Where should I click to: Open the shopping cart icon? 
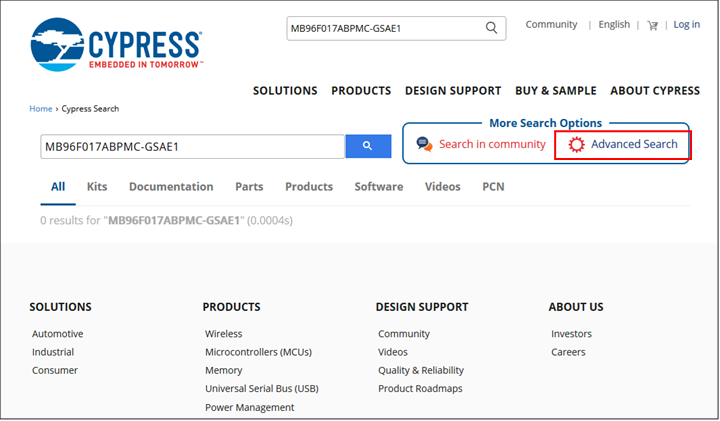(x=653, y=25)
